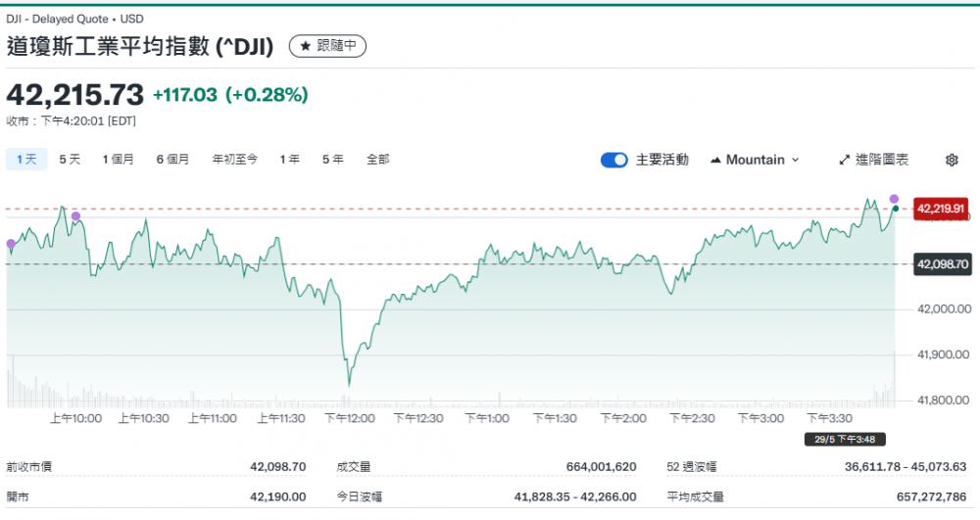Click green endpoint dot on the price line

pyautogui.click(x=895, y=209)
